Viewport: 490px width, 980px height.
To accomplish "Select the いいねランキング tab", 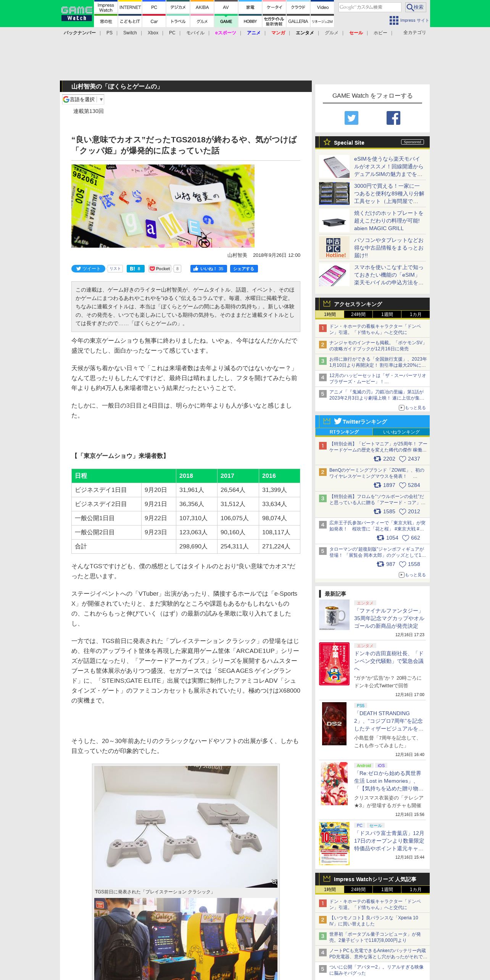I will click(401, 432).
